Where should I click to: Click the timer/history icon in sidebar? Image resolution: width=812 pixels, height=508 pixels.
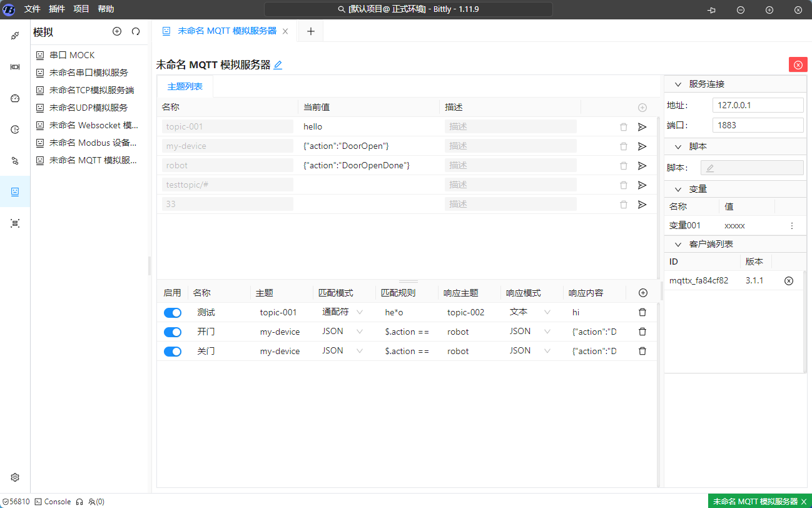[14, 129]
